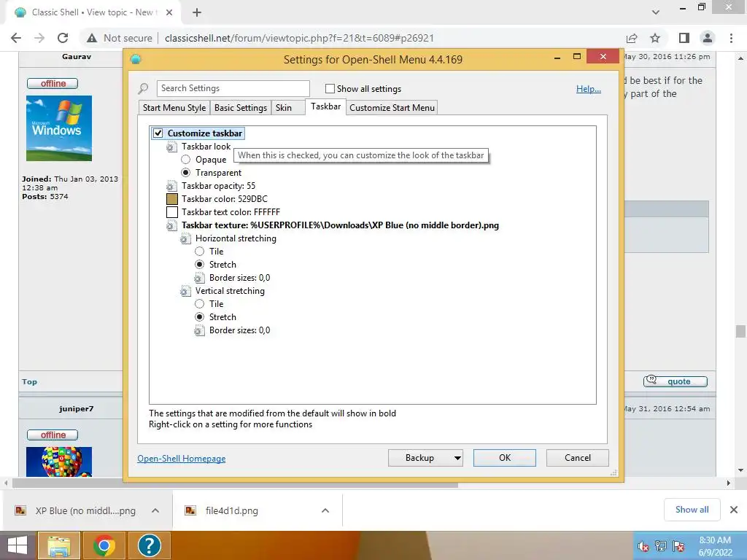This screenshot has height=560, width=747.
Task: Expand options for XP Blue download item
Action: click(155, 510)
